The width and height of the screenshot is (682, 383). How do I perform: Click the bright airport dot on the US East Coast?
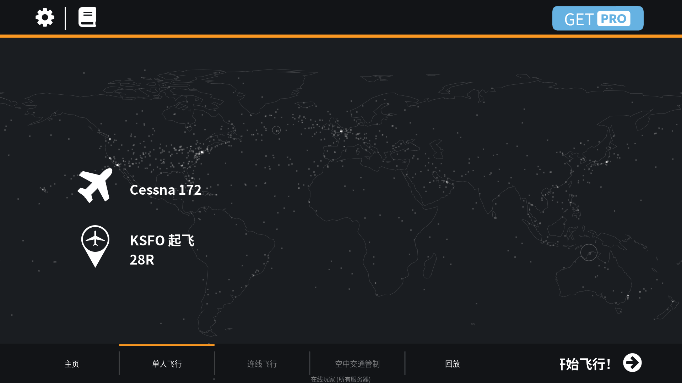(x=201, y=153)
